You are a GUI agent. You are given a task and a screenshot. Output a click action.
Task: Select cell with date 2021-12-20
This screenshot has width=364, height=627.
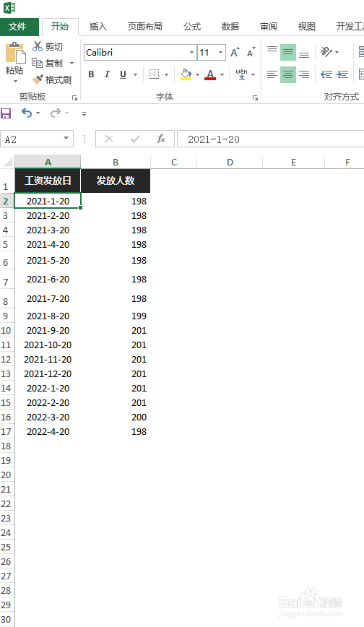48,374
